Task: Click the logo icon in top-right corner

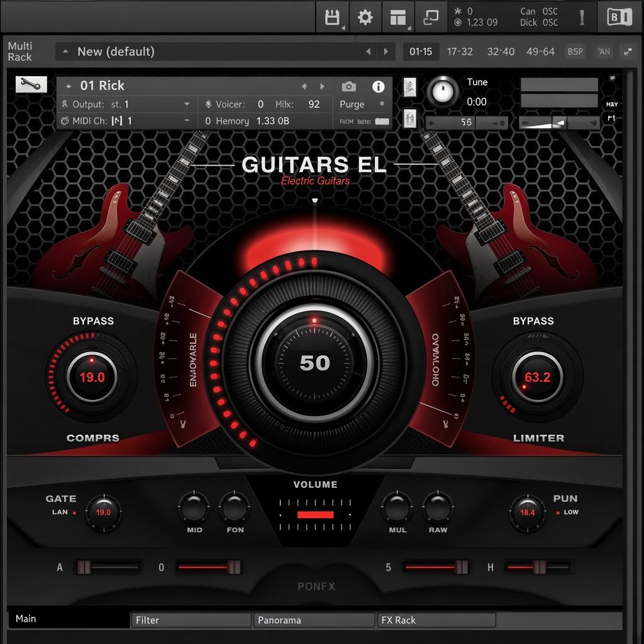Action: 619,17
